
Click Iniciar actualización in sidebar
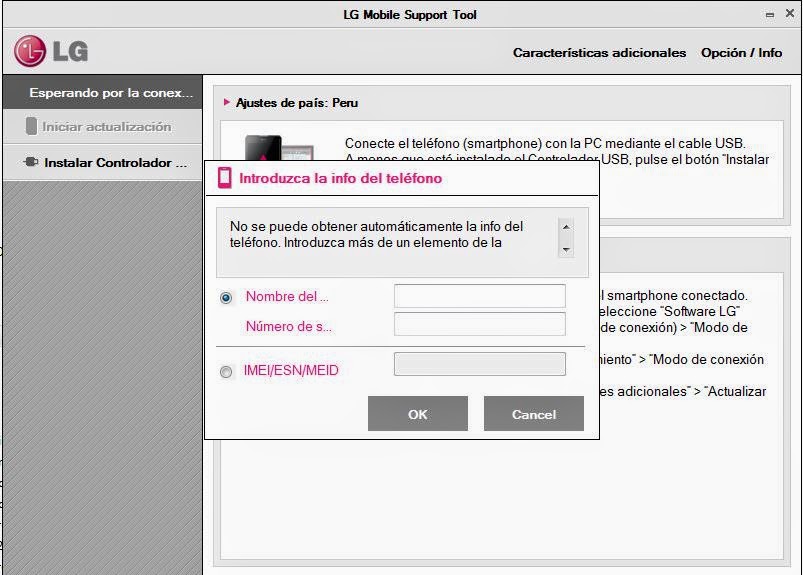click(102, 126)
